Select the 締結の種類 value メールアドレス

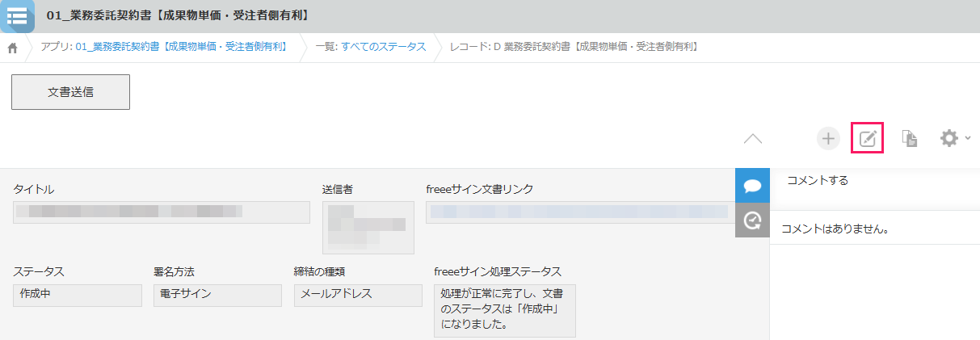[x=358, y=295]
